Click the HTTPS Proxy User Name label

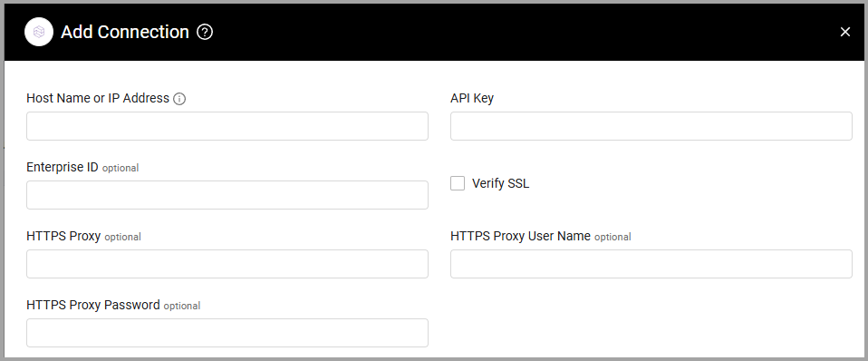(x=520, y=236)
